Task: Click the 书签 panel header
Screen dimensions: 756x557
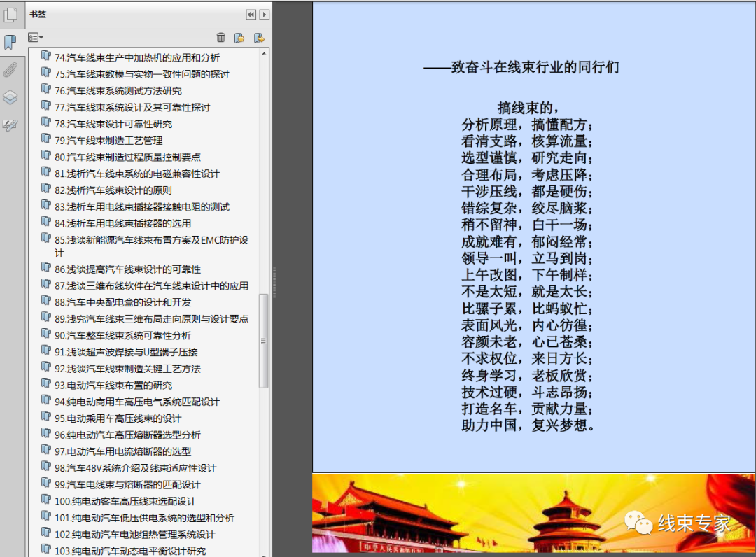Action: point(38,14)
